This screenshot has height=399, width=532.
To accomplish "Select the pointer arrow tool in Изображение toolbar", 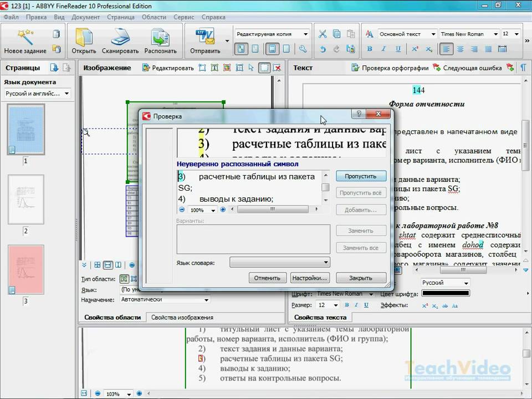I will (x=250, y=68).
